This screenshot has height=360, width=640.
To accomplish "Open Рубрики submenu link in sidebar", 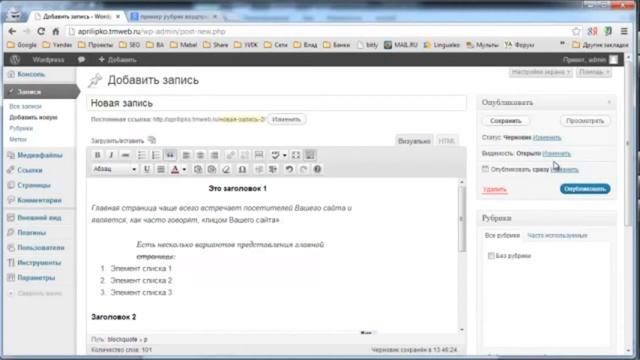I will [x=21, y=129].
